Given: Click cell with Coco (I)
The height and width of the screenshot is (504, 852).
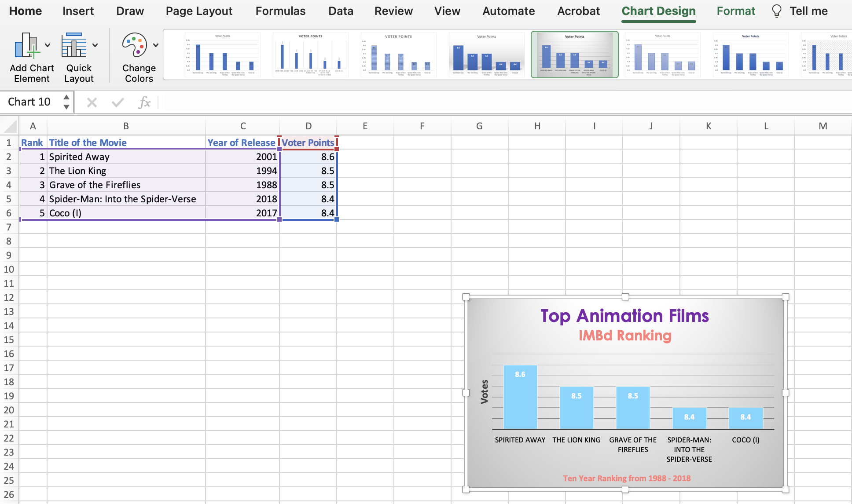Looking at the screenshot, I should tap(126, 213).
